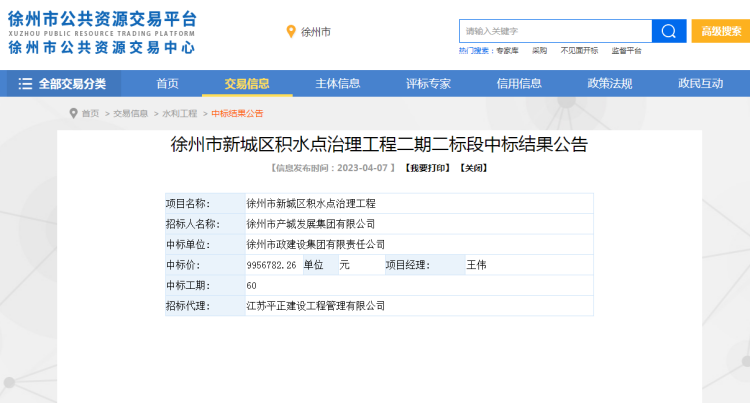Image resolution: width=750 pixels, height=403 pixels.
Task: Click the 项目名称 label cell
Action: click(x=205, y=204)
